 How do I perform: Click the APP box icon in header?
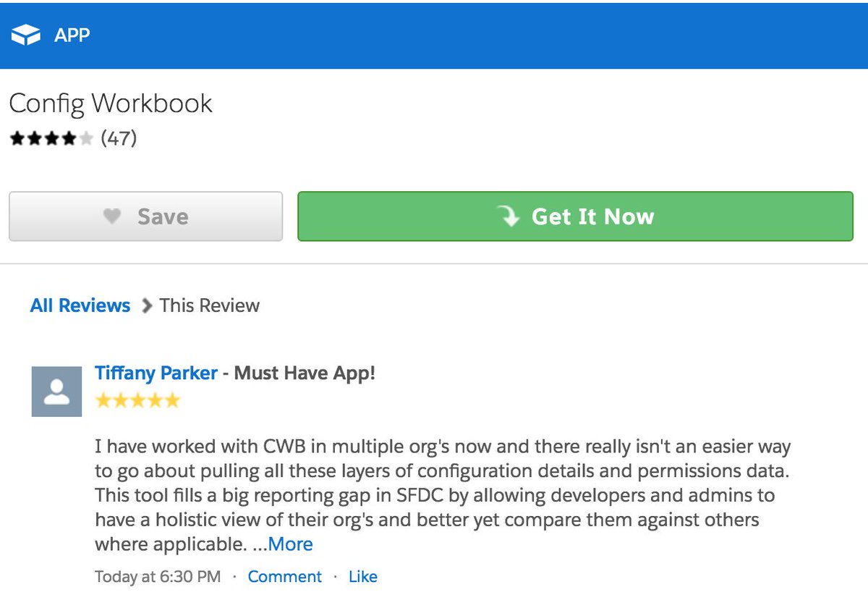(26, 35)
